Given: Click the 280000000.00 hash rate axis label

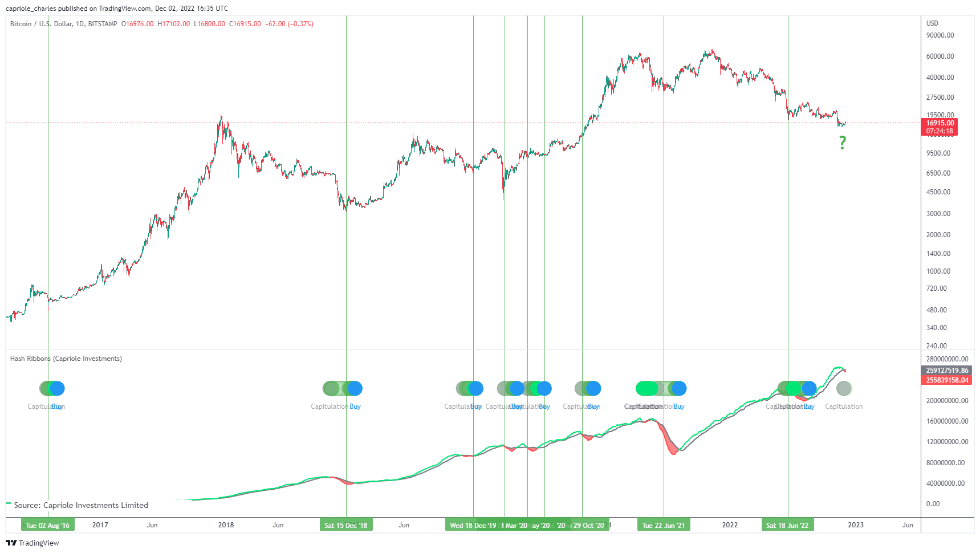Looking at the screenshot, I should click(947, 359).
